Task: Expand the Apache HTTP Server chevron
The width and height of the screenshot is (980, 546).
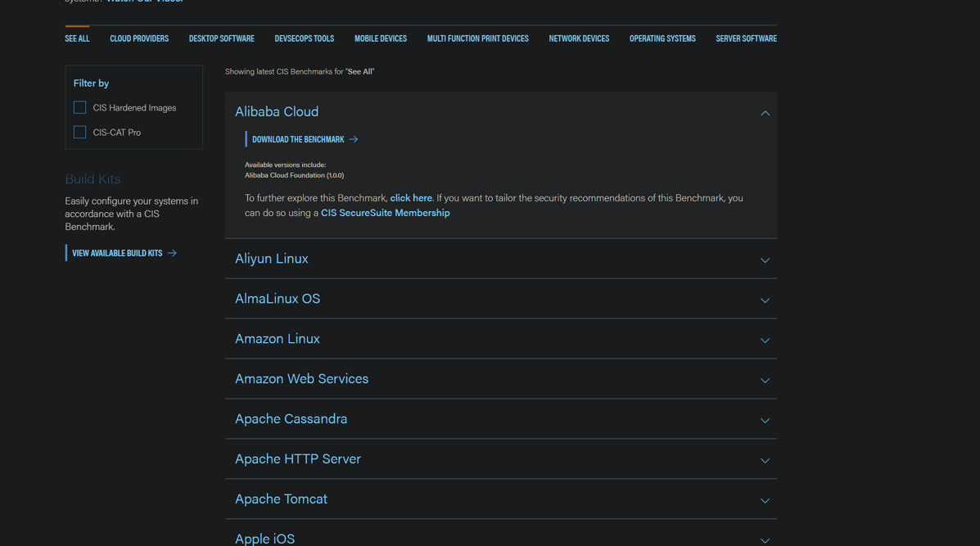Action: 765,460
